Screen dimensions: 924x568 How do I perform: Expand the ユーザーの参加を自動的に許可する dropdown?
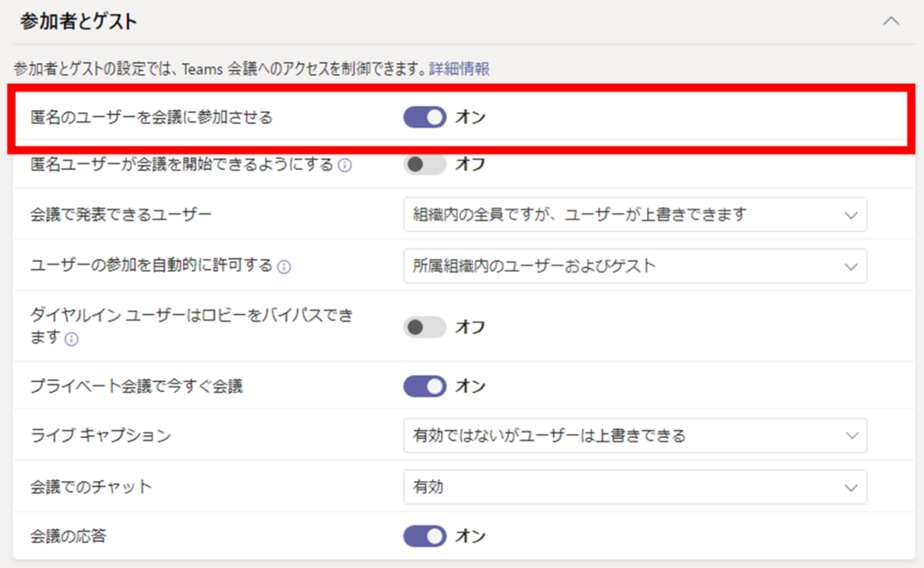click(634, 265)
